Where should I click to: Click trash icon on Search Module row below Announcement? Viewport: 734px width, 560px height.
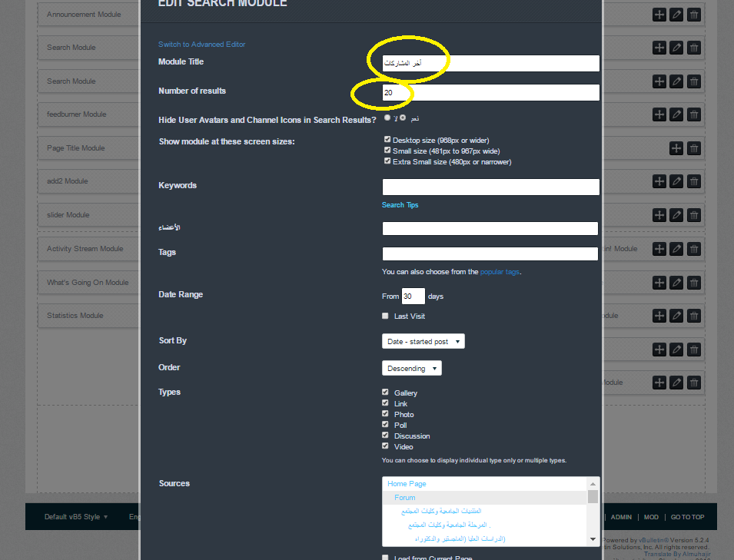(x=694, y=48)
